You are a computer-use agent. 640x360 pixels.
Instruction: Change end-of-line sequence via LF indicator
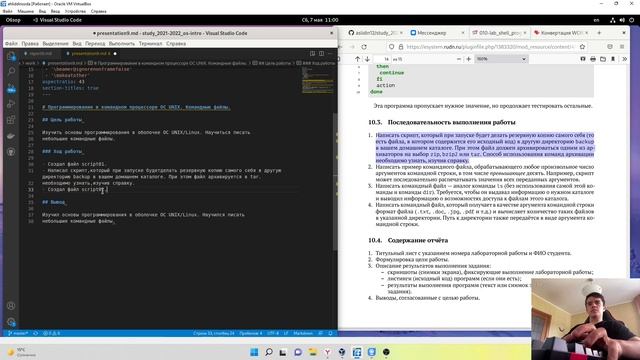coord(286,333)
